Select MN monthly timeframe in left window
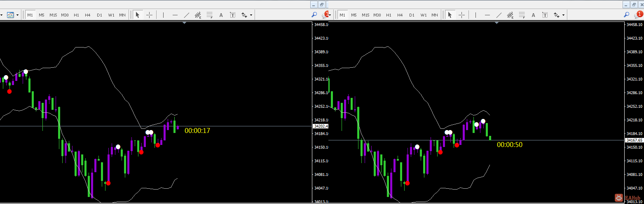 [x=122, y=15]
